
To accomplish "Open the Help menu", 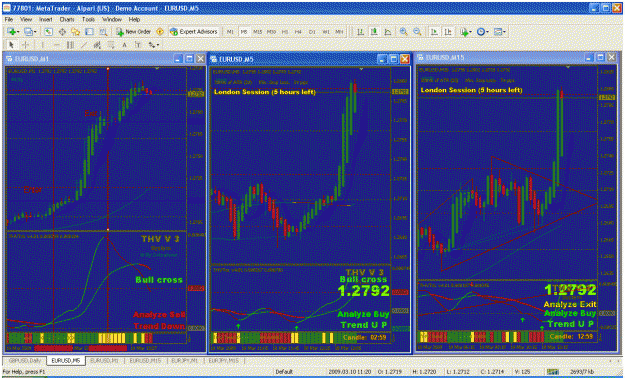I will (x=134, y=19).
